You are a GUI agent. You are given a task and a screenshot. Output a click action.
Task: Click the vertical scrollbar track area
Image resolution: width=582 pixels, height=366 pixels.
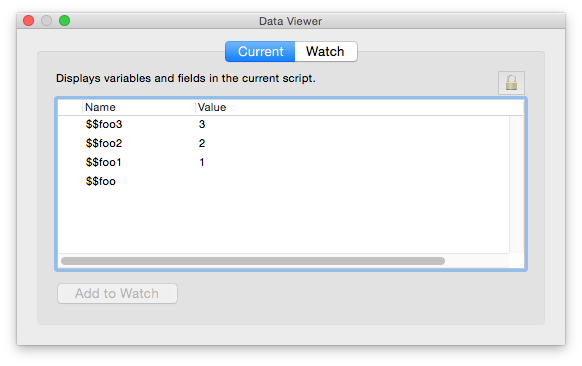516,184
